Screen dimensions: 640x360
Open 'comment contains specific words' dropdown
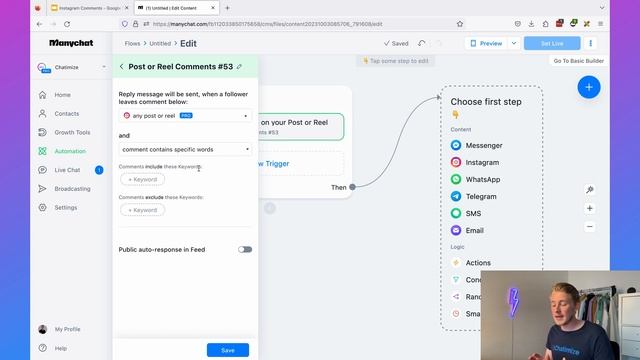click(x=185, y=149)
